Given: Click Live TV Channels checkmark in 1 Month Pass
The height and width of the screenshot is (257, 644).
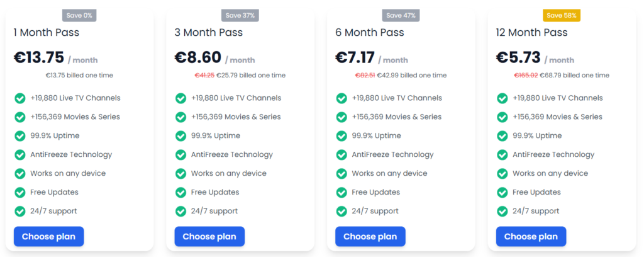Looking at the screenshot, I should (19, 98).
